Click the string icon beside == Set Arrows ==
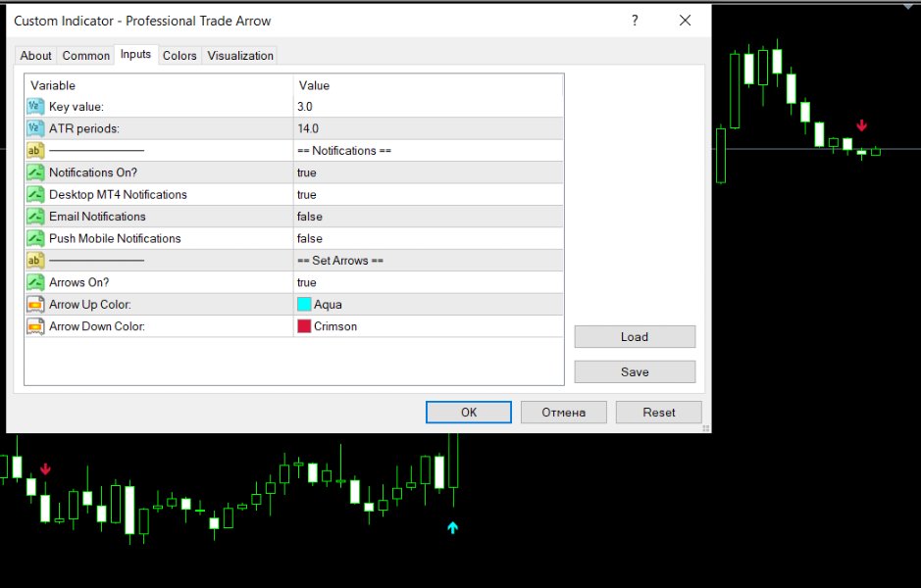The height and width of the screenshot is (588, 921). coord(35,260)
